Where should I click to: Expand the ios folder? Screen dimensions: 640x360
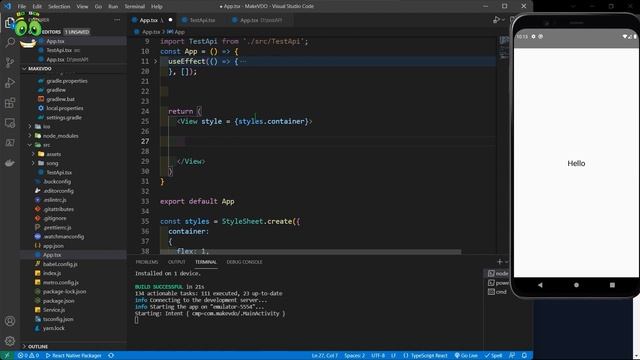pyautogui.click(x=30, y=127)
